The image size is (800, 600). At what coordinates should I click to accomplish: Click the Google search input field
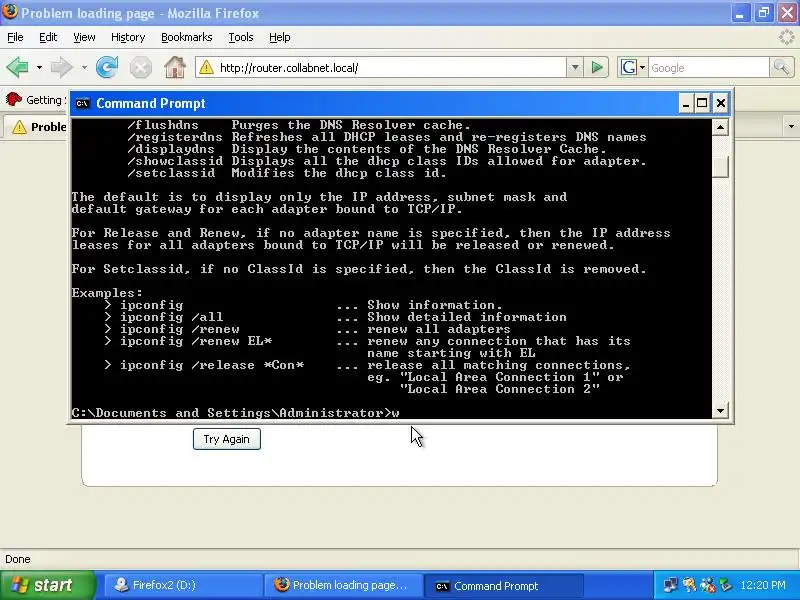point(709,67)
